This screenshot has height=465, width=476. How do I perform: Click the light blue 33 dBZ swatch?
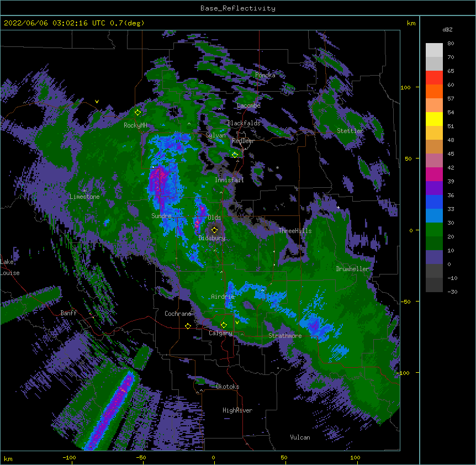click(434, 215)
